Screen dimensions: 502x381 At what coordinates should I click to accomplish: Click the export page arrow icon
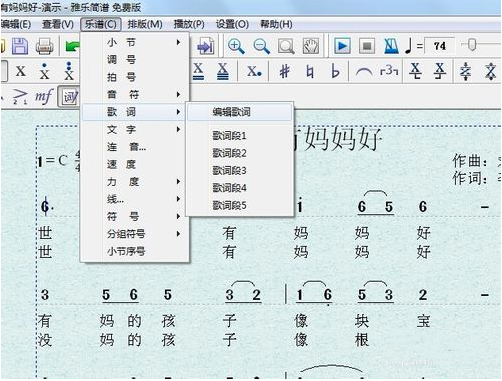click(205, 46)
